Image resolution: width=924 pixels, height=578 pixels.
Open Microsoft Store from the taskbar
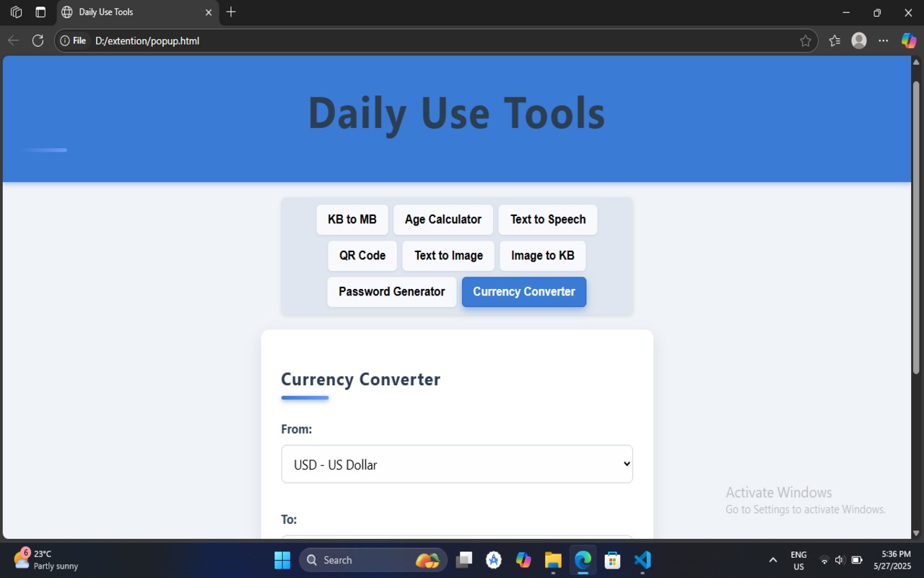612,559
